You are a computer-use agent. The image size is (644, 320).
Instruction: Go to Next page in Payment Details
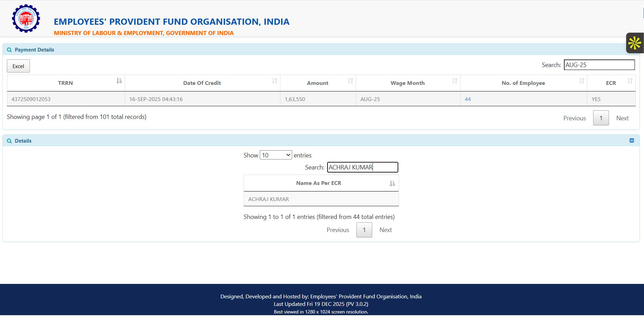click(622, 118)
